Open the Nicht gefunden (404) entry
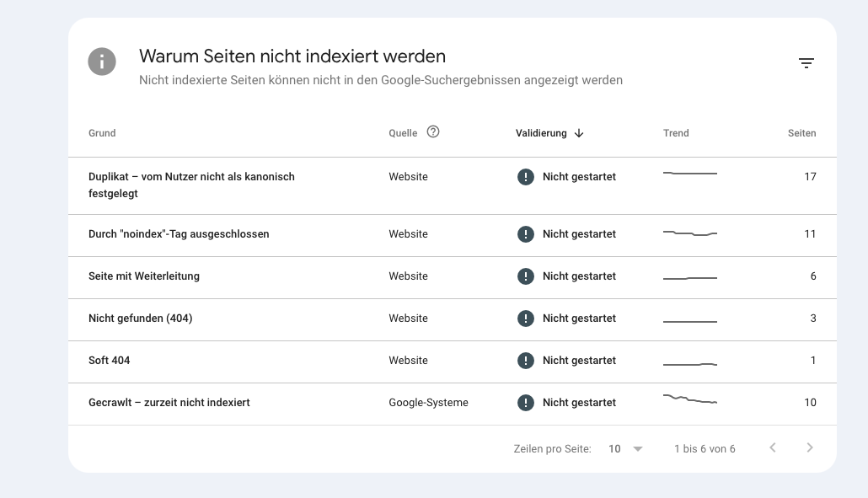The image size is (868, 498). coord(140,319)
